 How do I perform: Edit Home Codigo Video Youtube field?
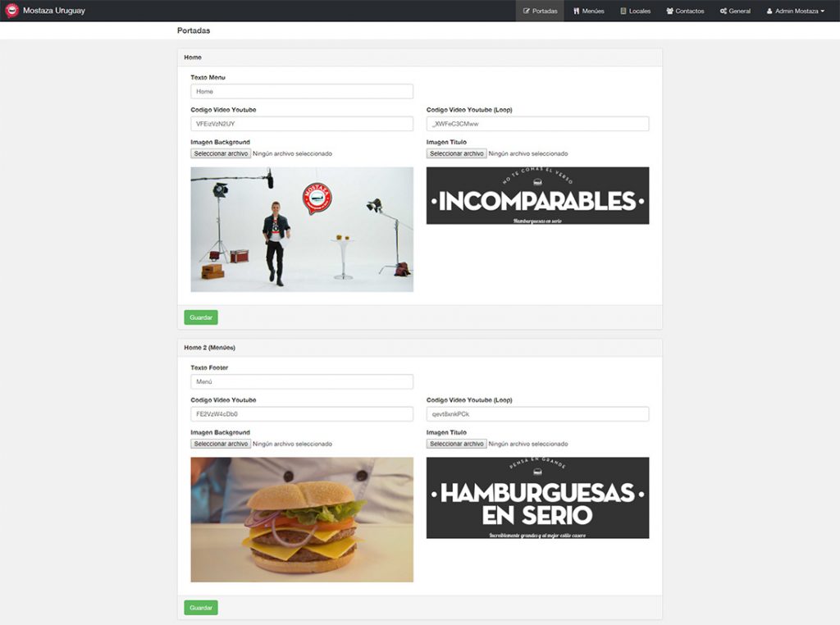302,124
